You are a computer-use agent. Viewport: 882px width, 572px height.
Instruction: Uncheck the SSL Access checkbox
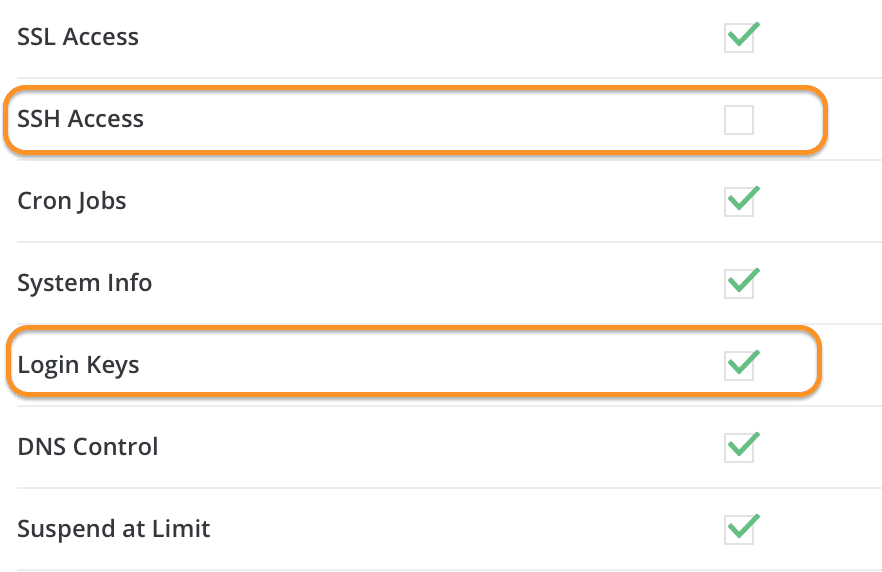[x=739, y=38]
